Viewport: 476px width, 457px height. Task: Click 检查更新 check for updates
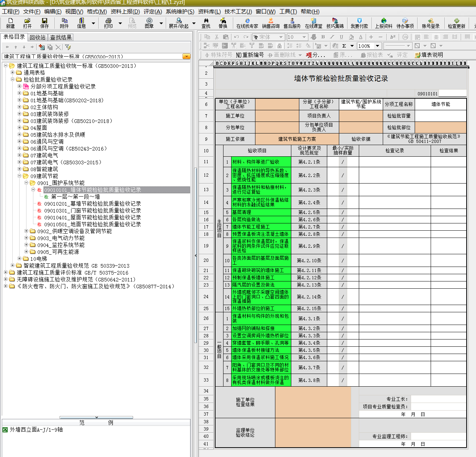(x=456, y=23)
